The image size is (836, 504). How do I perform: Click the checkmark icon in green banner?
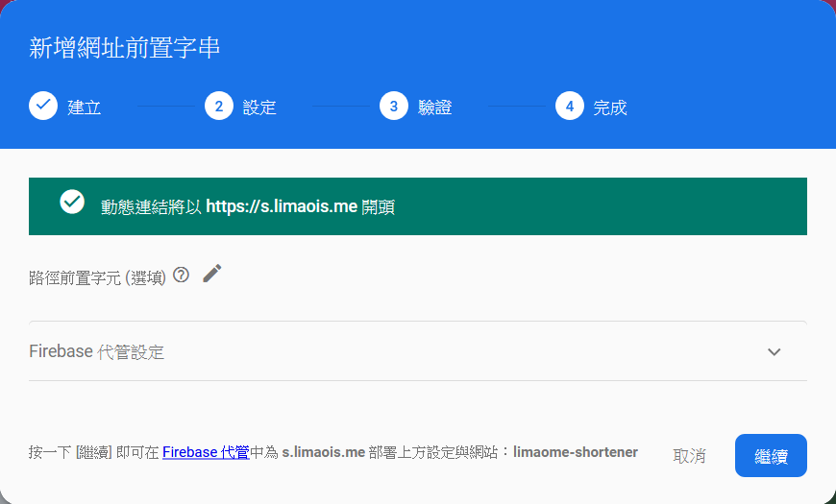tap(72, 202)
